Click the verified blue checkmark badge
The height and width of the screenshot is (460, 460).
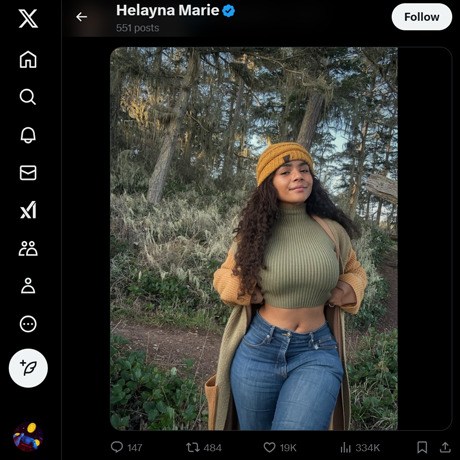(x=228, y=11)
